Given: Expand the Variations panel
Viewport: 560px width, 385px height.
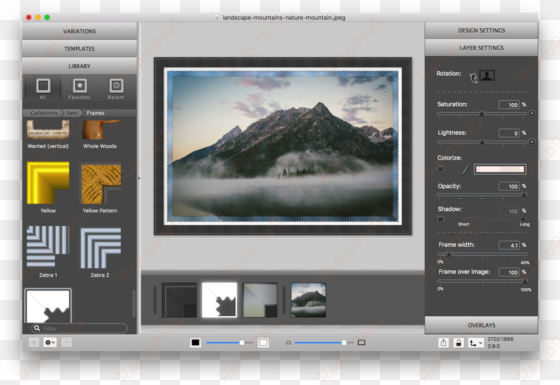Looking at the screenshot, I should [x=80, y=31].
